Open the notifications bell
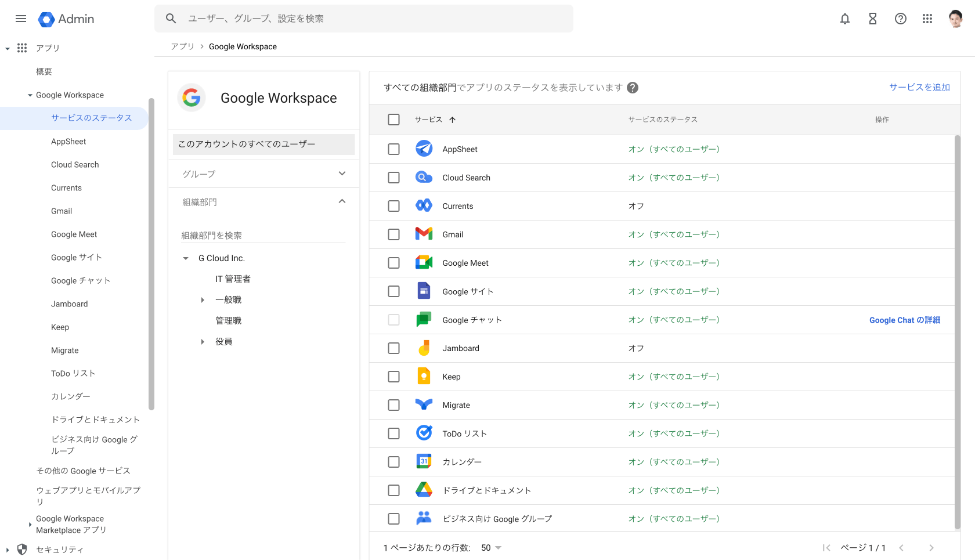Image resolution: width=975 pixels, height=560 pixels. tap(845, 19)
